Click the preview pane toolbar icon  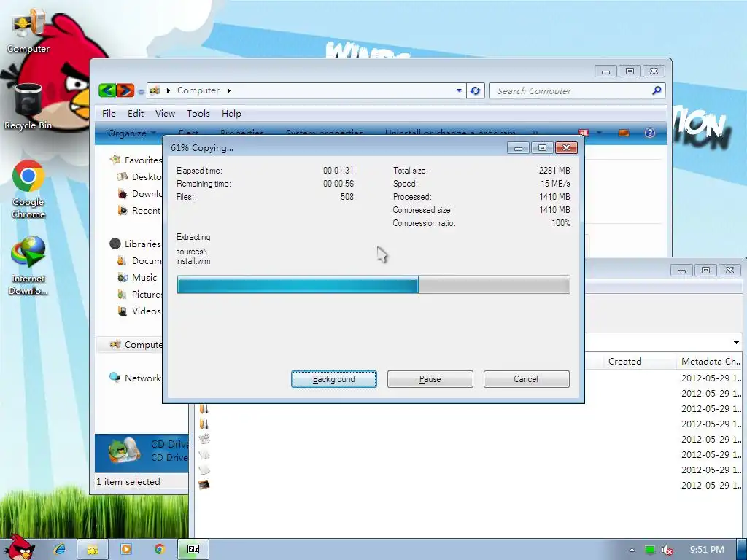624,133
